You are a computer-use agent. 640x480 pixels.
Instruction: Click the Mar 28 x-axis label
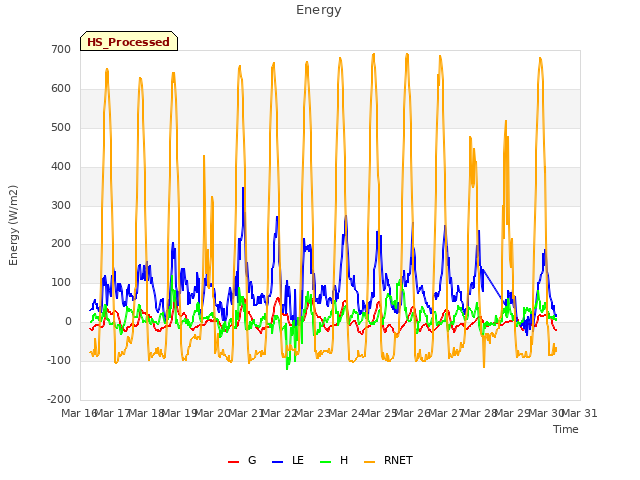480,413
